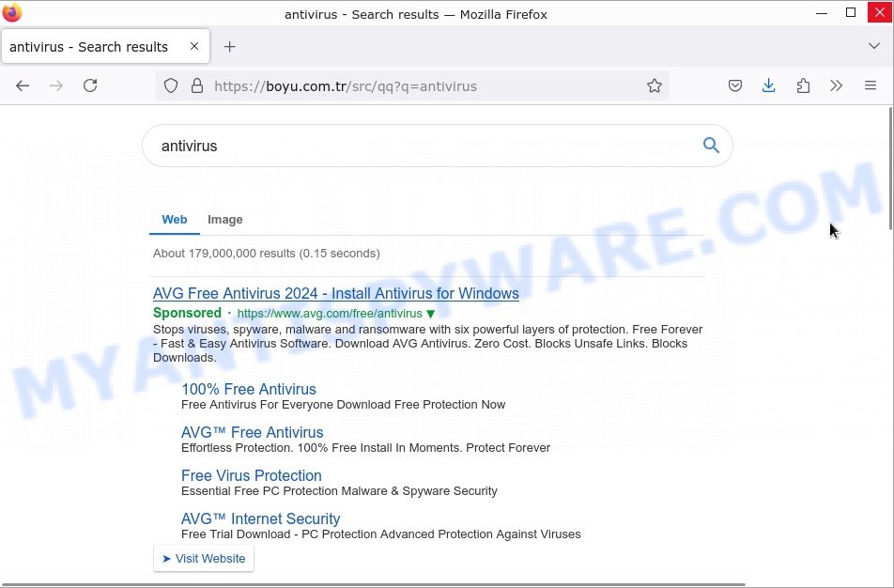This screenshot has height=588, width=894.
Task: Click the Visit Website button
Action: click(x=204, y=558)
